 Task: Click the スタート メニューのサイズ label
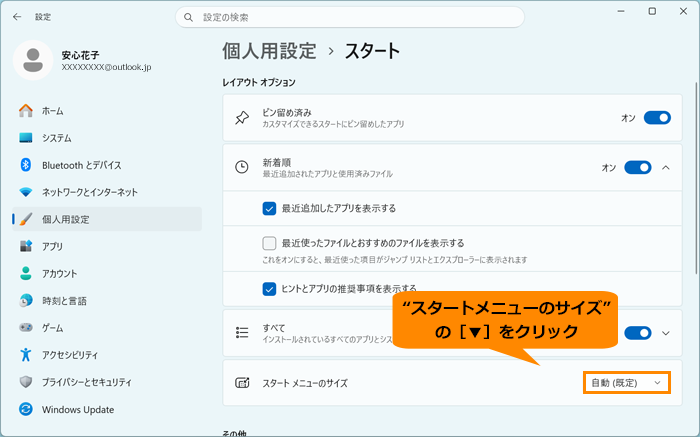(x=305, y=383)
